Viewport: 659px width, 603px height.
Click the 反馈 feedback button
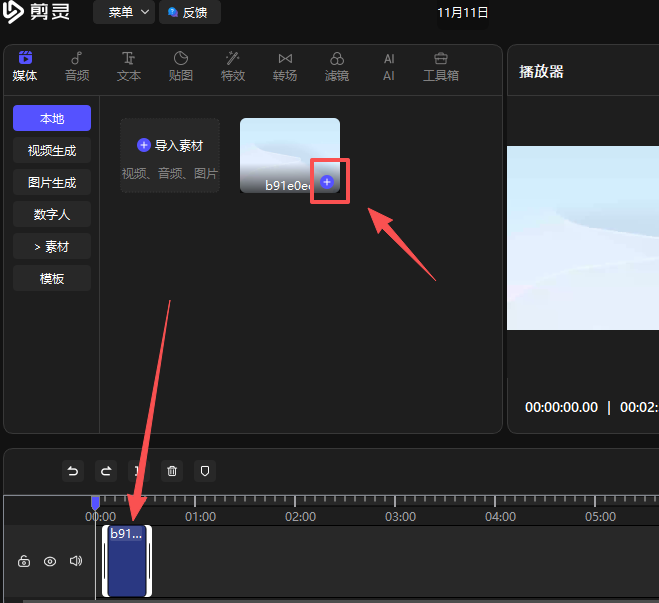click(x=189, y=13)
